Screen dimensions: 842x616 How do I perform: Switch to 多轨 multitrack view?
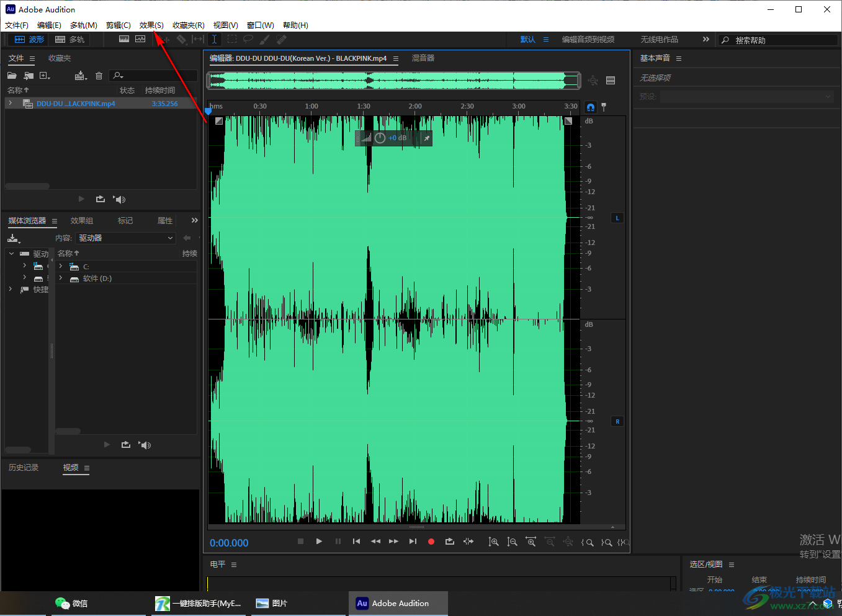(70, 40)
